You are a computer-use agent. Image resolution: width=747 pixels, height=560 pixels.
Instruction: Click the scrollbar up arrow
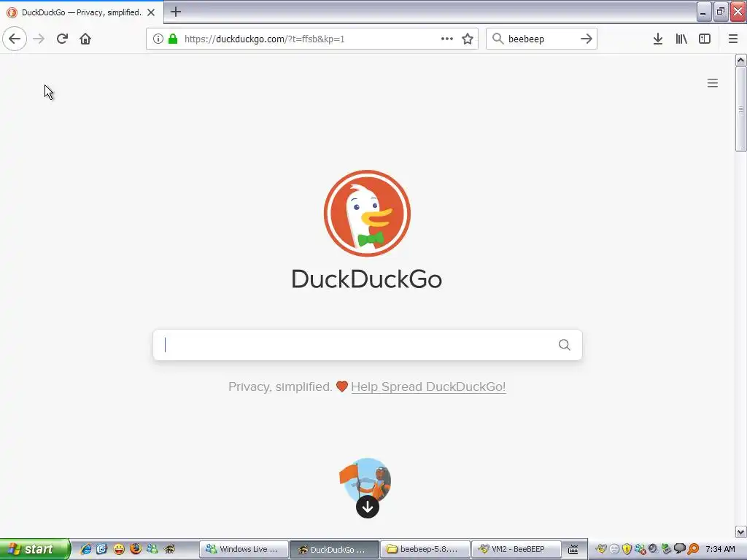coord(741,61)
